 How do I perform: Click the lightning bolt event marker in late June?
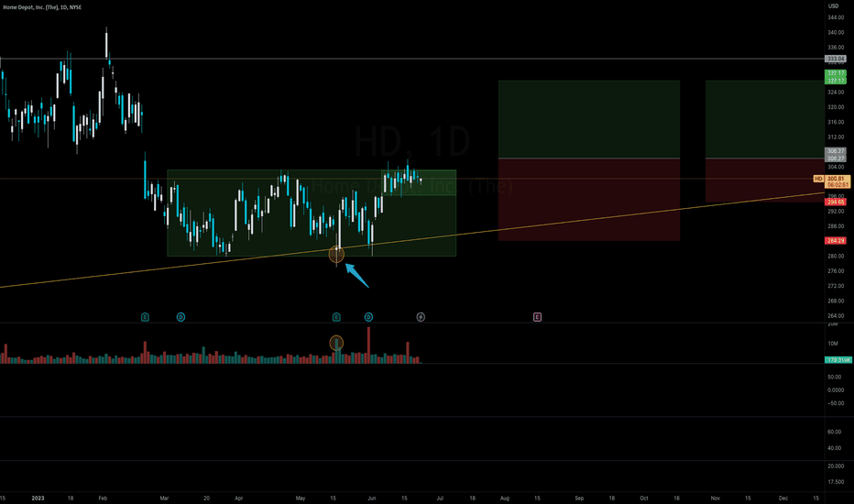[x=421, y=317]
